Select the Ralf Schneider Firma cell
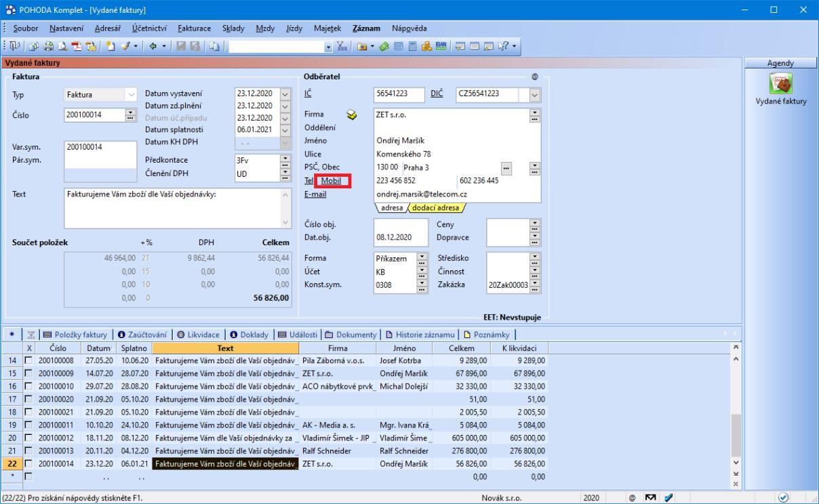 [x=337, y=450]
